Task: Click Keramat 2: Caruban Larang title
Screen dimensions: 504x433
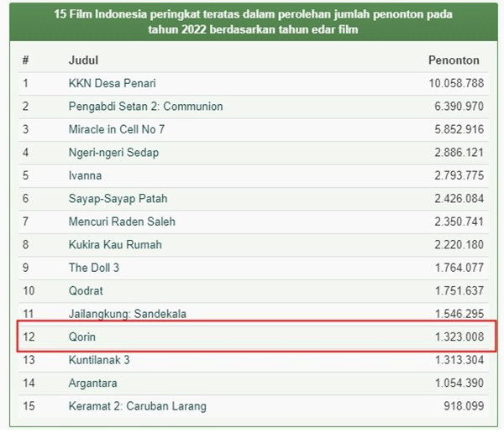Action: [x=137, y=406]
